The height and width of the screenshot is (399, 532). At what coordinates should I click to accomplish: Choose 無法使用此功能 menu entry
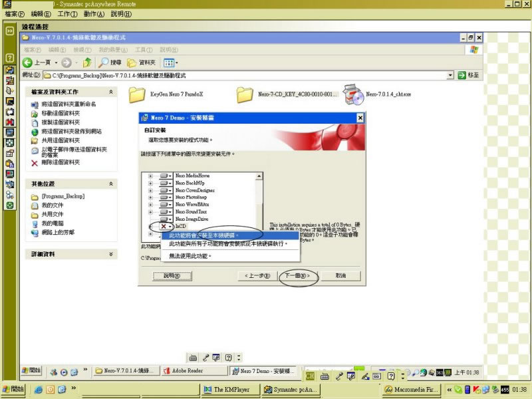tap(229, 256)
